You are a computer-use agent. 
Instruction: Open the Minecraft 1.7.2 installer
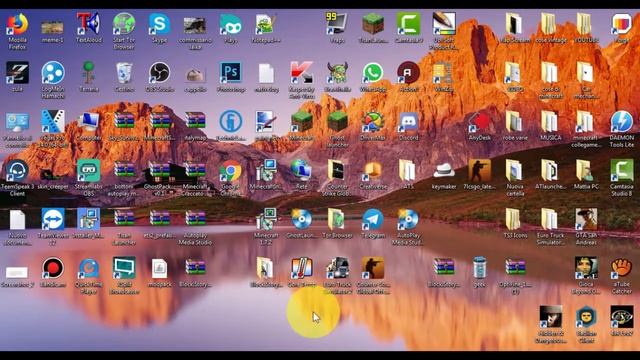click(266, 220)
